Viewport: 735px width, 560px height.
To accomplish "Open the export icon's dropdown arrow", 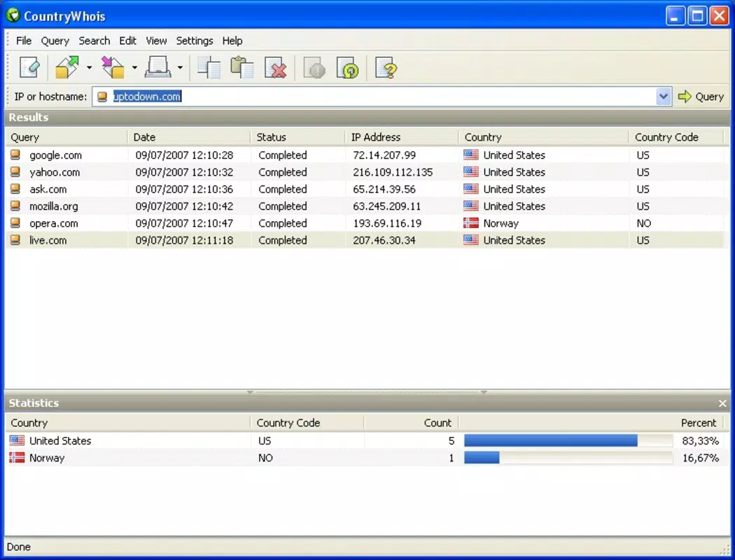I will pyautogui.click(x=89, y=68).
